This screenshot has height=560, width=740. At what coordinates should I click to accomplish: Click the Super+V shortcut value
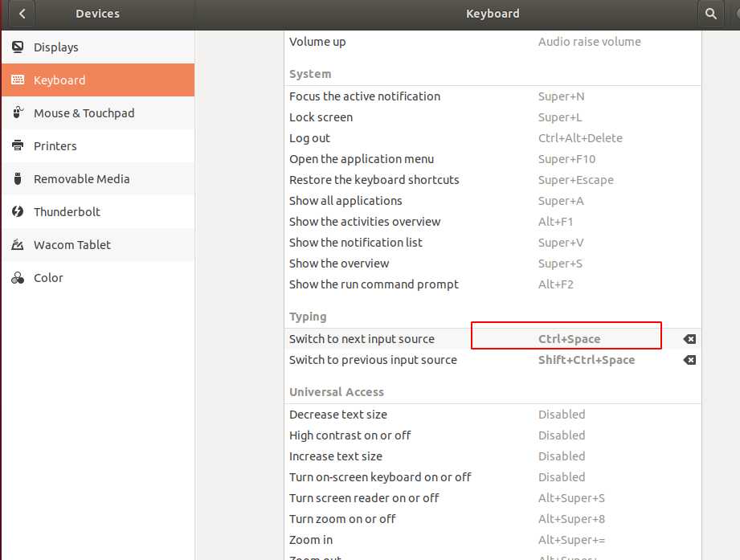tap(561, 243)
